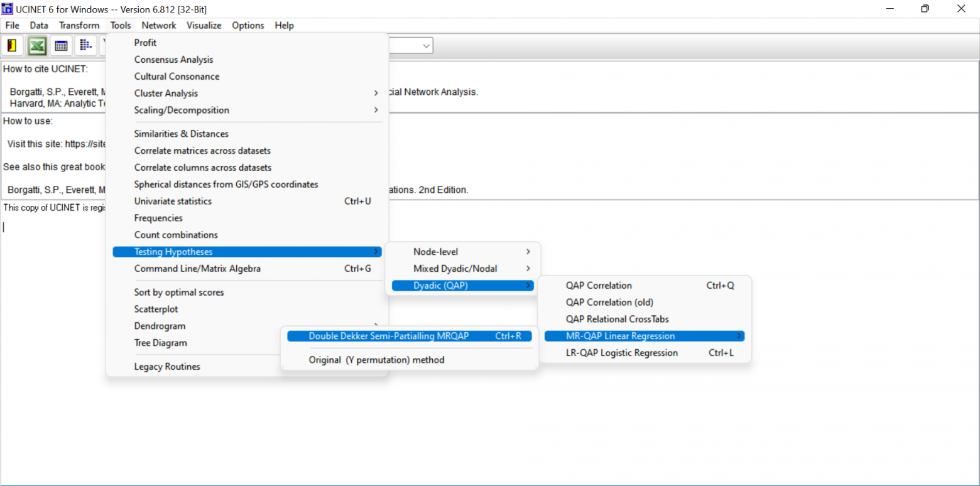Expand the Scaling/Decomposition submenu
The image size is (980, 486).
click(248, 111)
